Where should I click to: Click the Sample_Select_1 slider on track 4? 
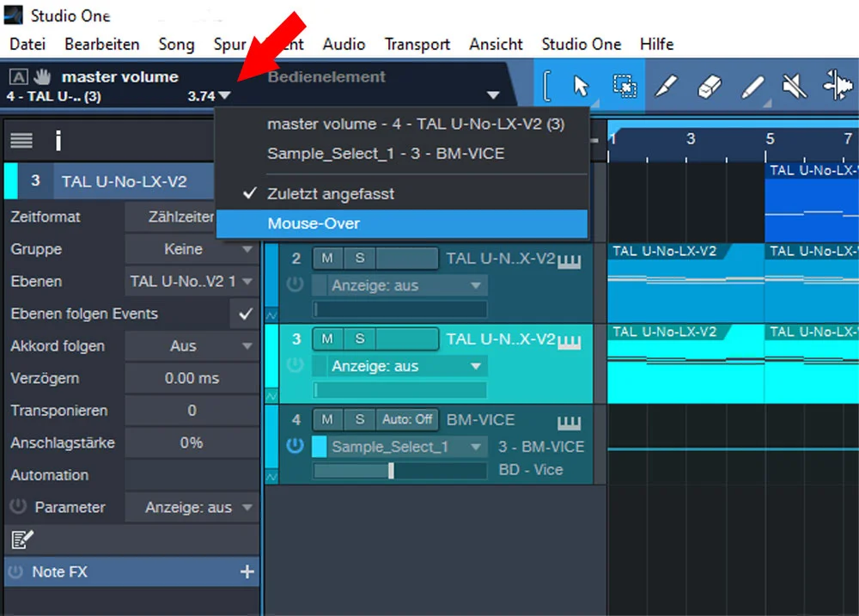[x=400, y=470]
